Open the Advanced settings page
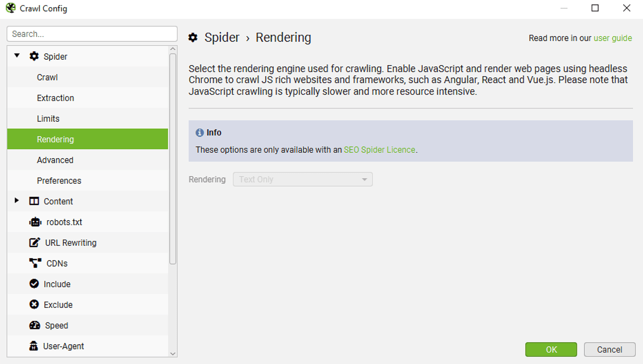This screenshot has width=643, height=364. pos(55,160)
